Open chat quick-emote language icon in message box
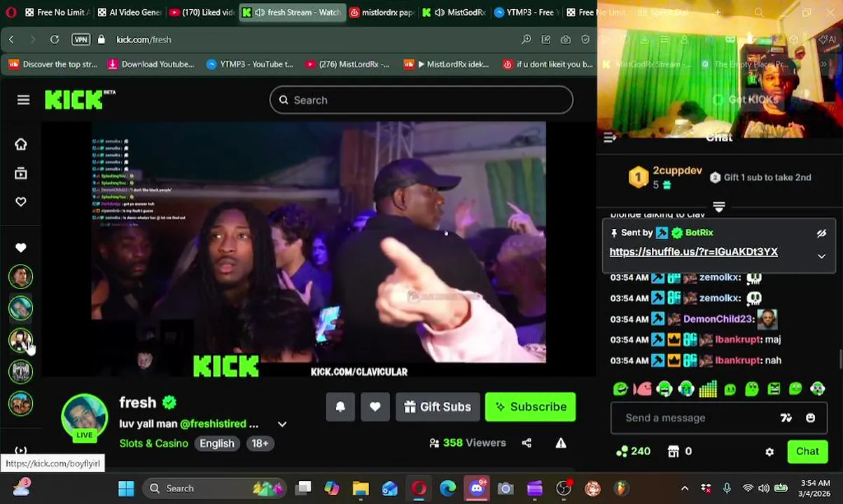Viewport: 843px width, 504px height. pos(786,418)
